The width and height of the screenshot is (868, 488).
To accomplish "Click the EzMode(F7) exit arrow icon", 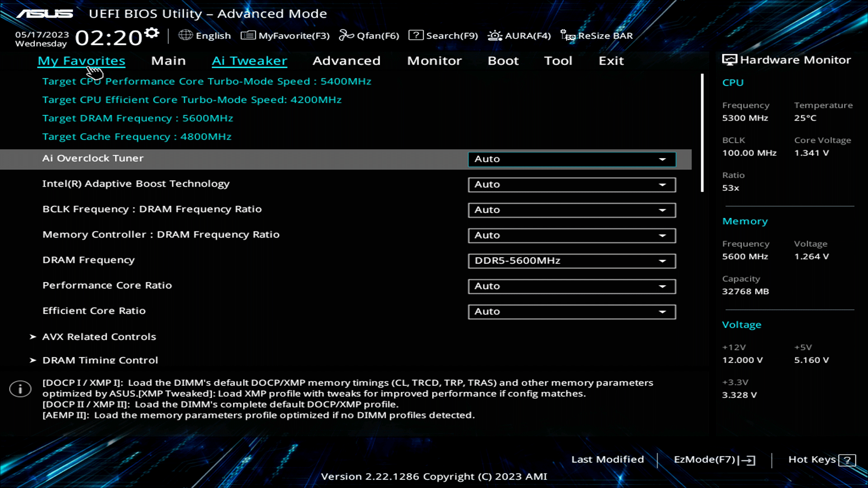I will pyautogui.click(x=749, y=460).
